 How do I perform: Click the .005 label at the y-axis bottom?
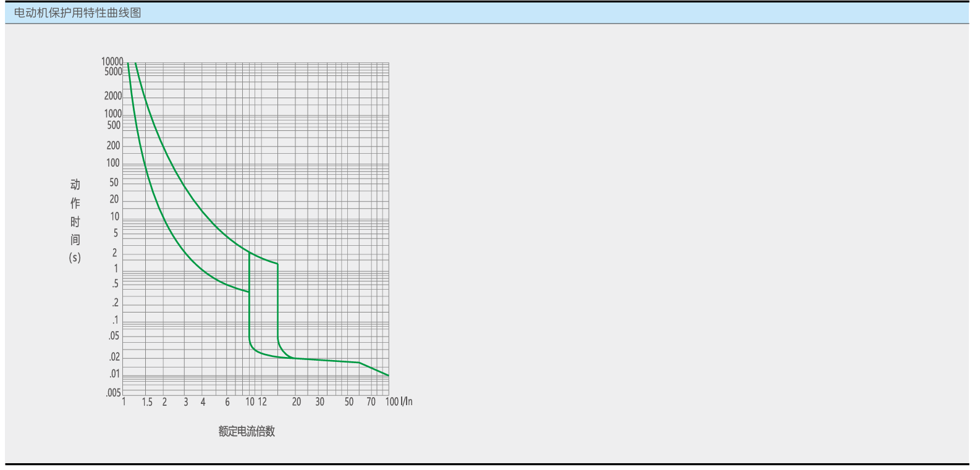pyautogui.click(x=113, y=393)
